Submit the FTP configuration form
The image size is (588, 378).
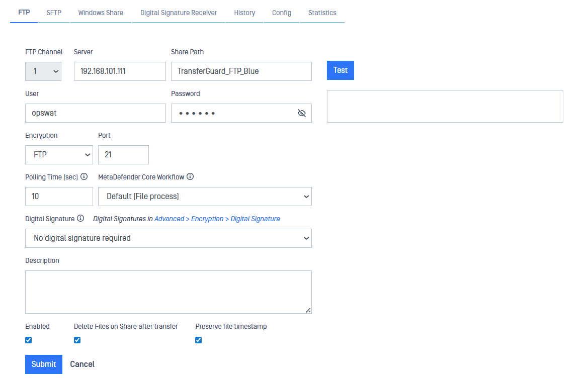(x=44, y=364)
